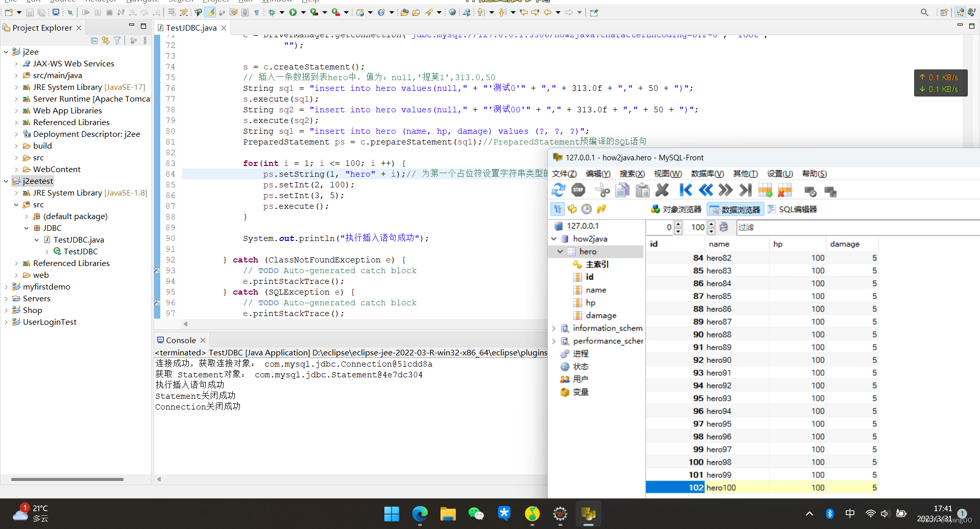Click the 过滤 filter input field
The height and width of the screenshot is (529, 980).
[x=857, y=227]
